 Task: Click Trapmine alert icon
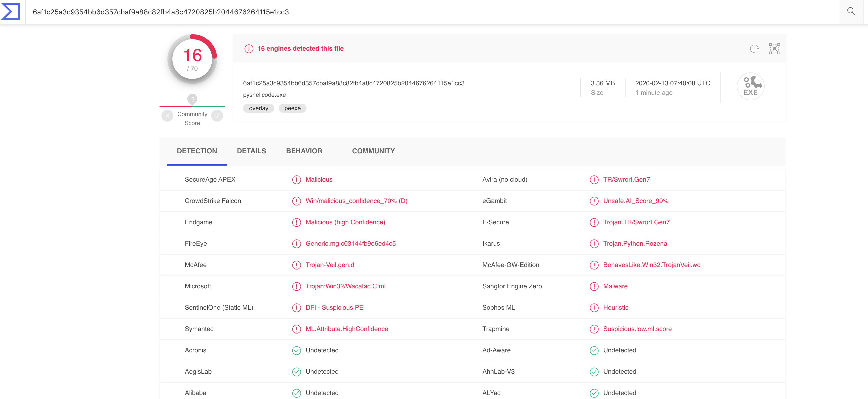[x=594, y=329]
